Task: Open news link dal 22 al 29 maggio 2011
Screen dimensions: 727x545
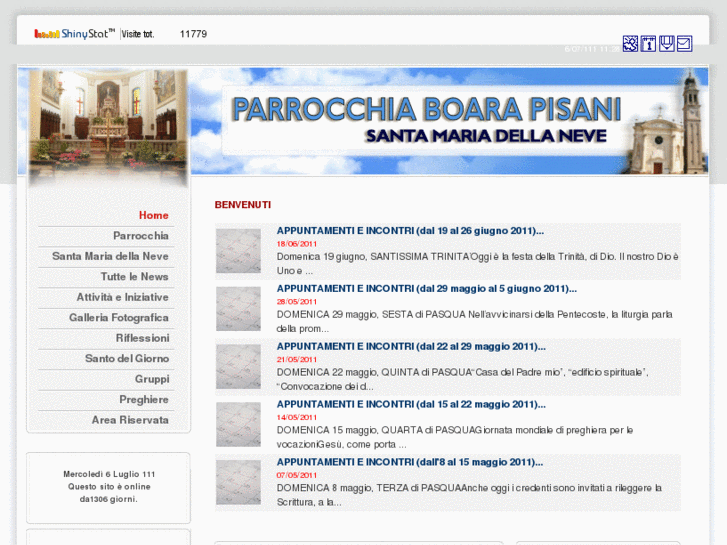Action: click(411, 346)
